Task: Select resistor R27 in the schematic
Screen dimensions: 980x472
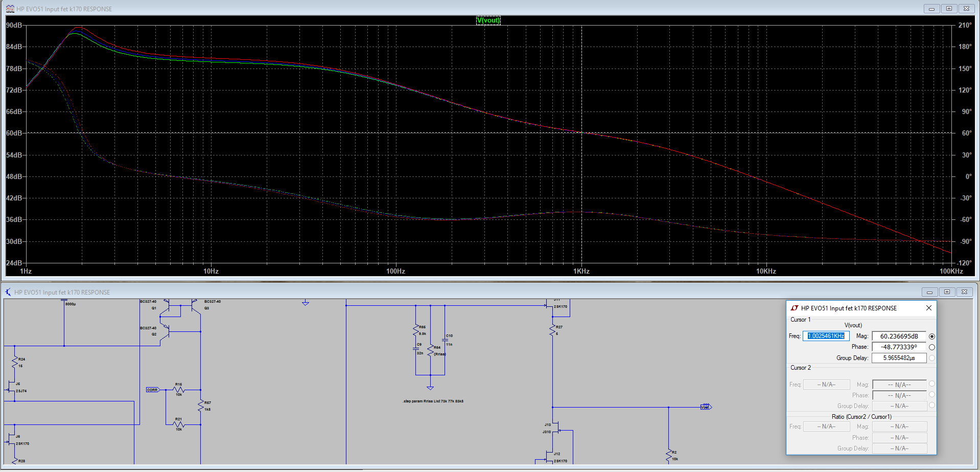Action: (x=553, y=330)
